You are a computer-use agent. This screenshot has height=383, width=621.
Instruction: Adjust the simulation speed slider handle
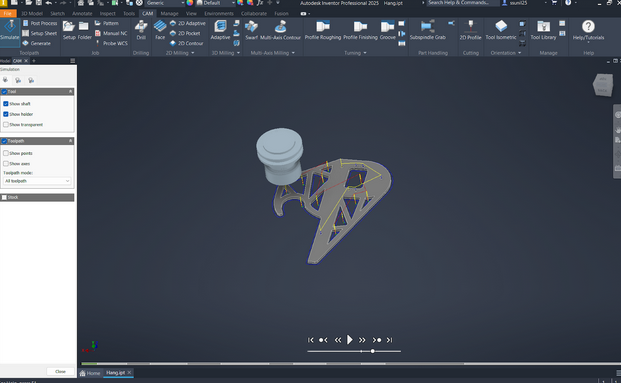[373, 351]
